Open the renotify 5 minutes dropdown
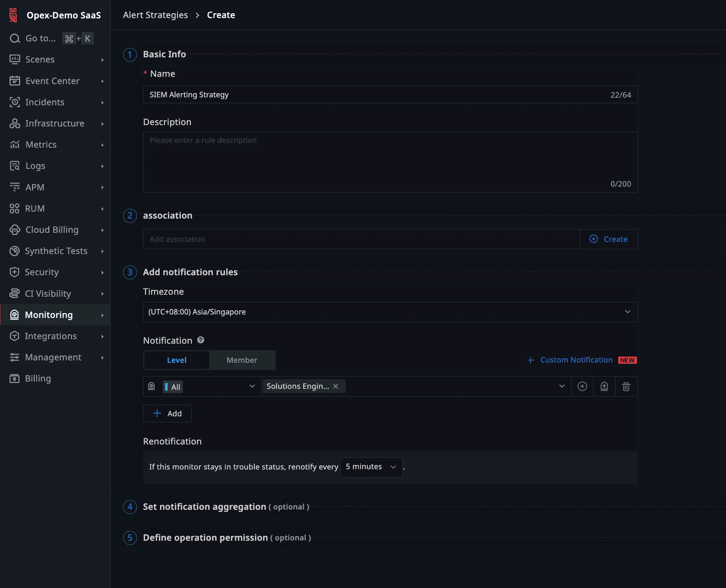Viewport: 726px width, 588px height. click(371, 467)
